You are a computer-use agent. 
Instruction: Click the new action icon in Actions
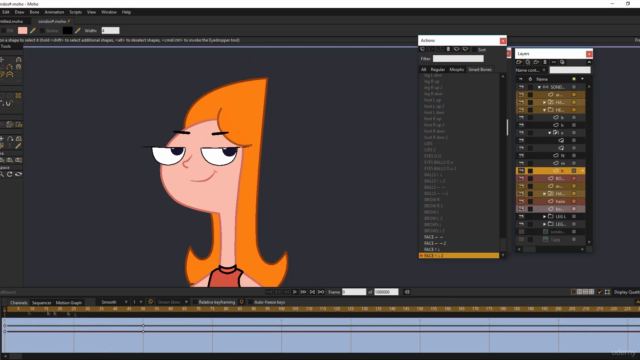[422, 49]
